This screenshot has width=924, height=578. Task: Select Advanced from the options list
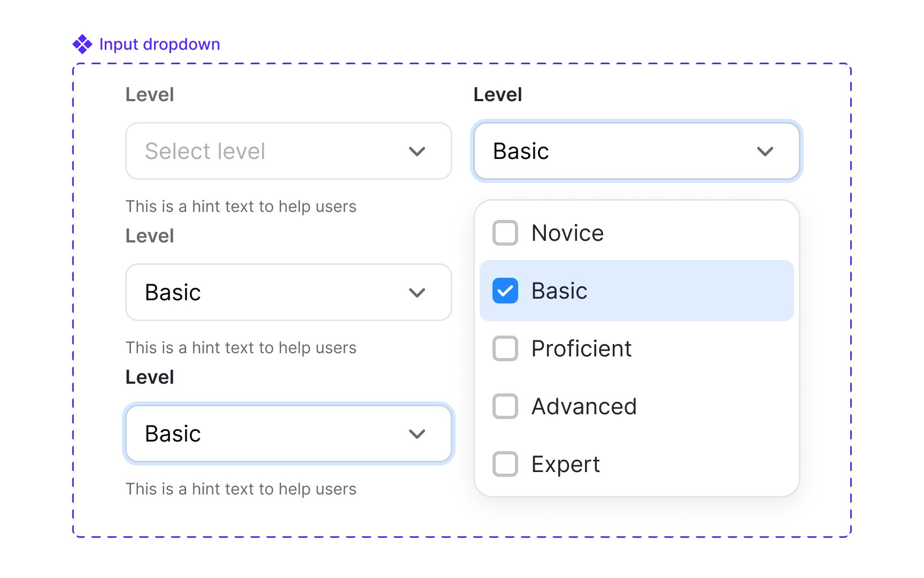584,406
